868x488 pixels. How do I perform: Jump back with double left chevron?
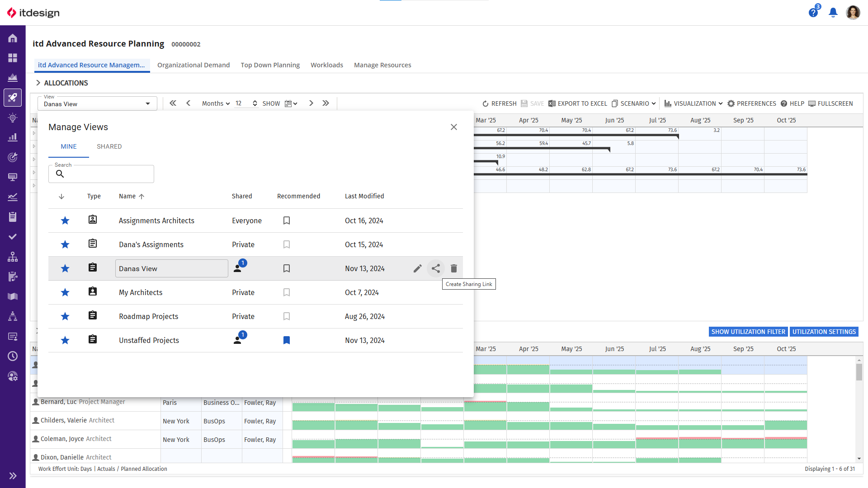173,103
